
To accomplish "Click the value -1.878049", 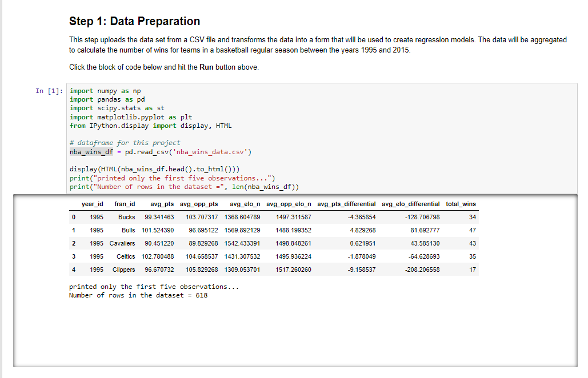I will click(x=362, y=256).
